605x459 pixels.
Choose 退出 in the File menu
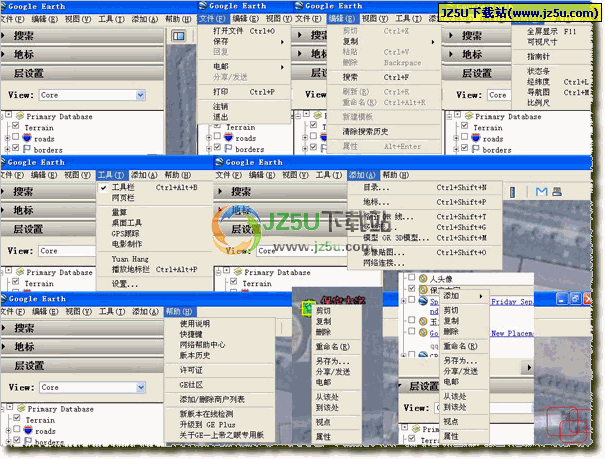tap(220, 117)
